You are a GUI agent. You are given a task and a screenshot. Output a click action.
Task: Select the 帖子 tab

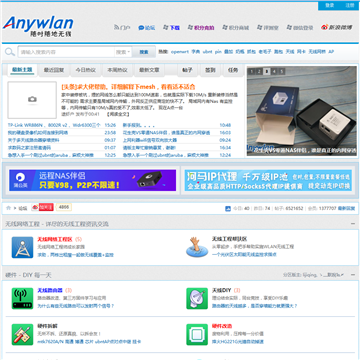pyautogui.click(x=187, y=70)
